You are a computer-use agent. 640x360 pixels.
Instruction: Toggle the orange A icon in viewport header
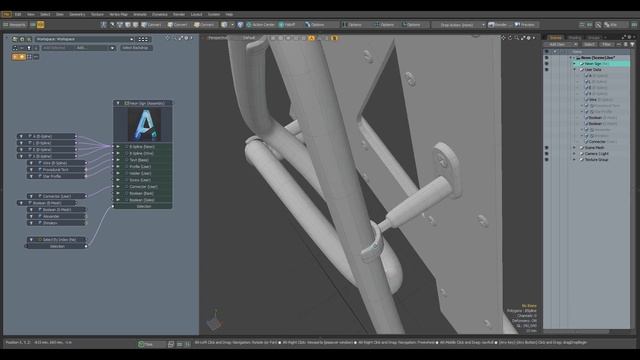pyautogui.click(x=311, y=38)
